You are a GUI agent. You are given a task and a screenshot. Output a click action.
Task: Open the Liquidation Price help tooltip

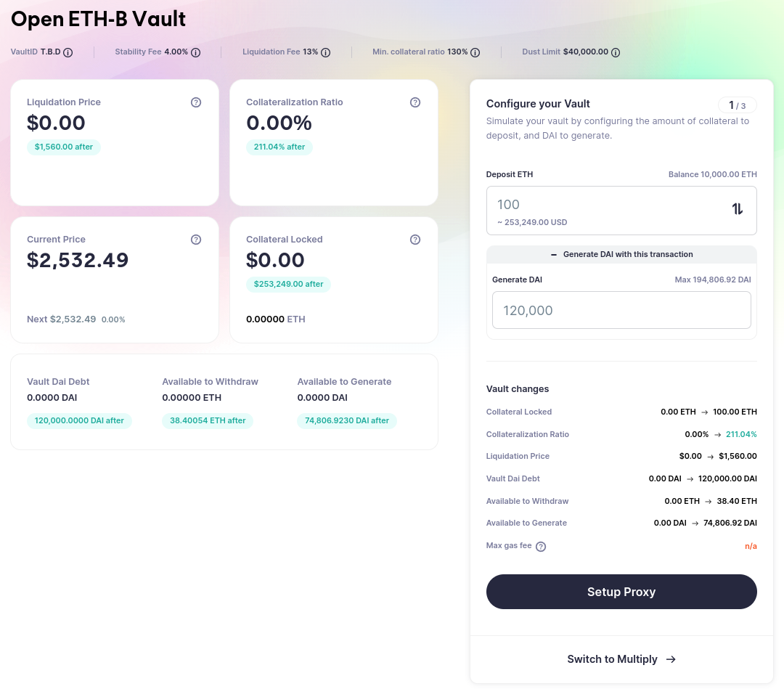point(196,102)
